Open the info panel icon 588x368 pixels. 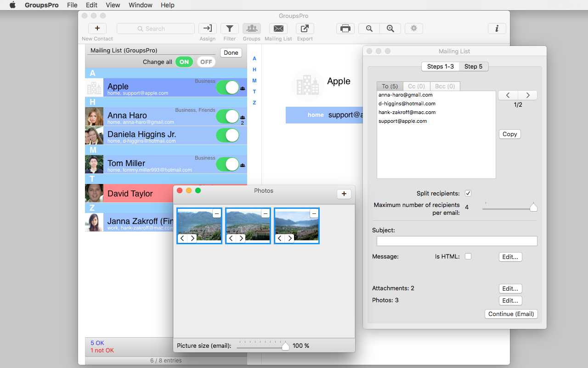click(497, 29)
